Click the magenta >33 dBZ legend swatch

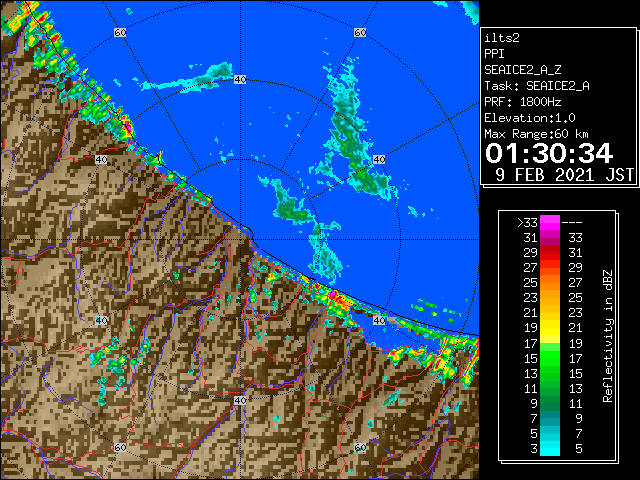tap(550, 222)
